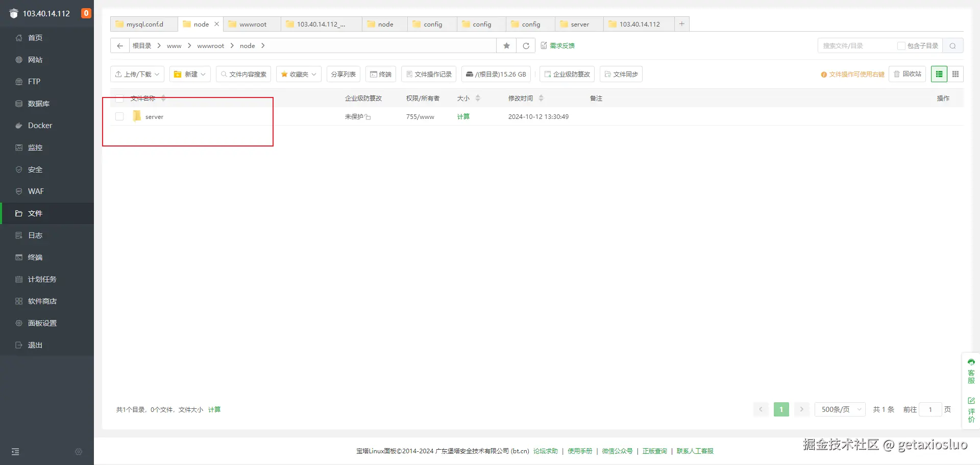Click 文件内容搜索 content search button
The image size is (980, 465).
[x=243, y=74]
